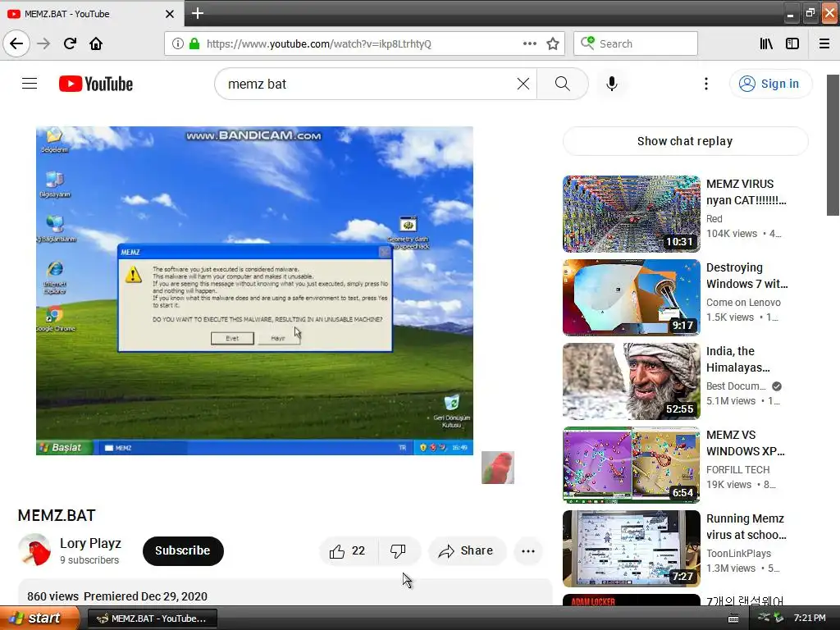Like the video with thumbs-up

348,550
